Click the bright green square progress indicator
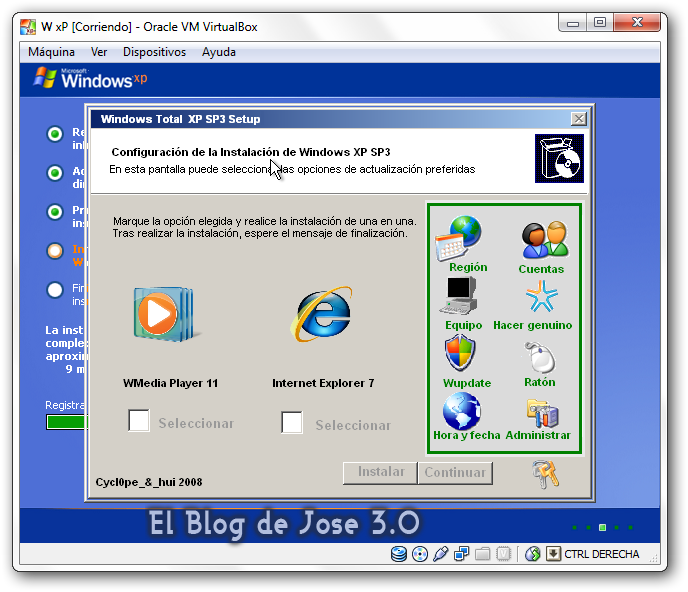This screenshot has height=592, width=688. pos(602,527)
